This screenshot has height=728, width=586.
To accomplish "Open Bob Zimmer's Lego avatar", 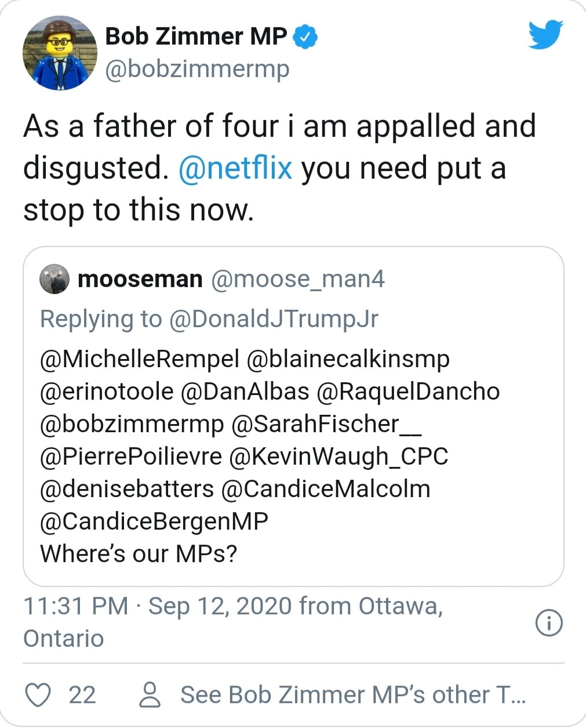I will 60,53.
